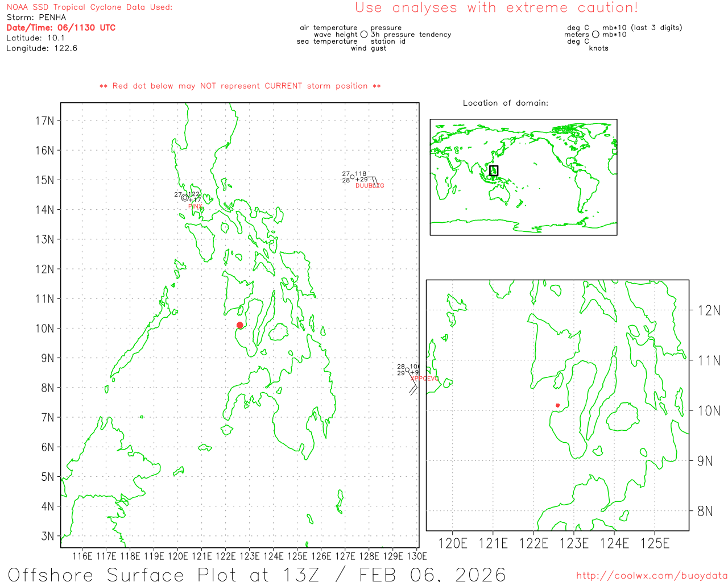Click the red 'may NOT represent CURRENT' notice
This screenshot has width=728, height=582.
[241, 86]
